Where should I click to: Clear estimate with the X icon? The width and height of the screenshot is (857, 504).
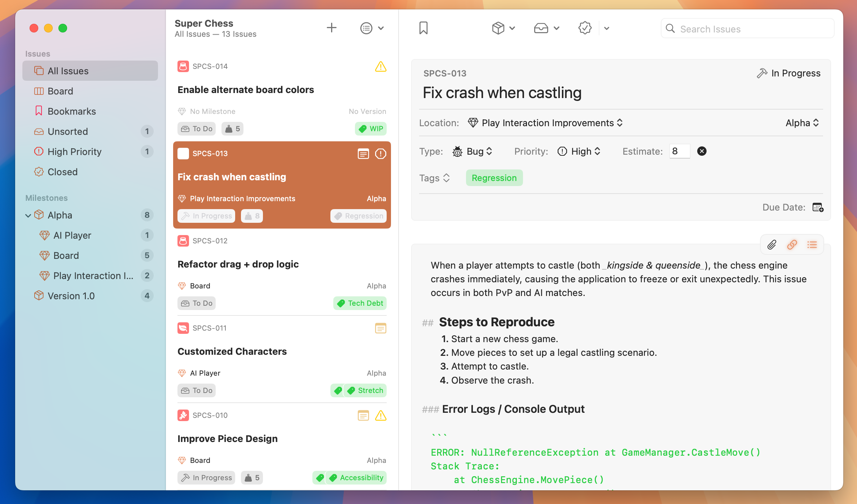(702, 151)
